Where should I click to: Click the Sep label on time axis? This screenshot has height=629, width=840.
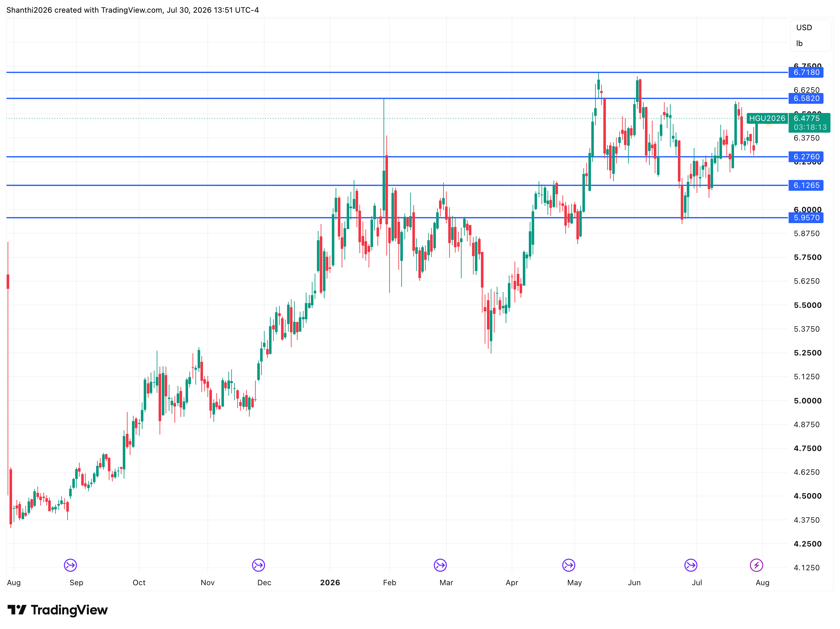coord(76,583)
